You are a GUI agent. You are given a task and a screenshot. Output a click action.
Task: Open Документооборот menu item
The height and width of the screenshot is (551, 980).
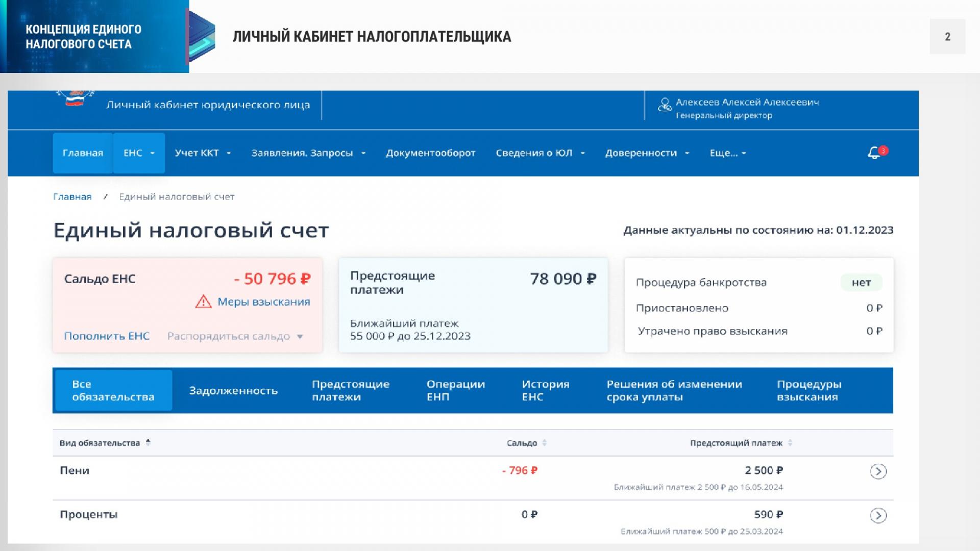(x=430, y=153)
